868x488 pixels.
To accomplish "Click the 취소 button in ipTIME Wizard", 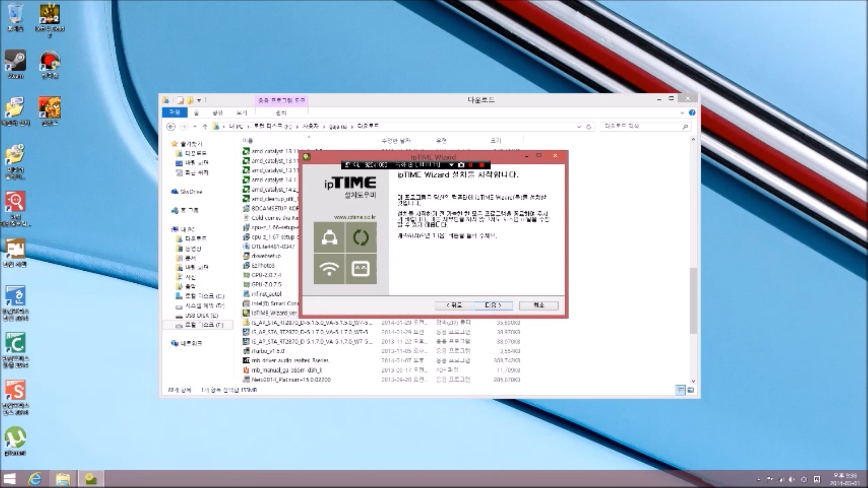I will click(x=539, y=305).
